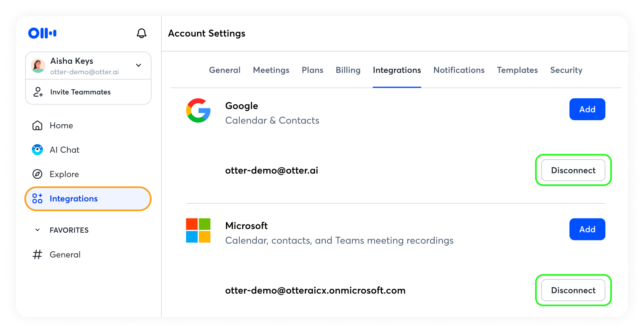644x333 pixels.
Task: Switch to the General settings tab
Action: pyautogui.click(x=225, y=70)
